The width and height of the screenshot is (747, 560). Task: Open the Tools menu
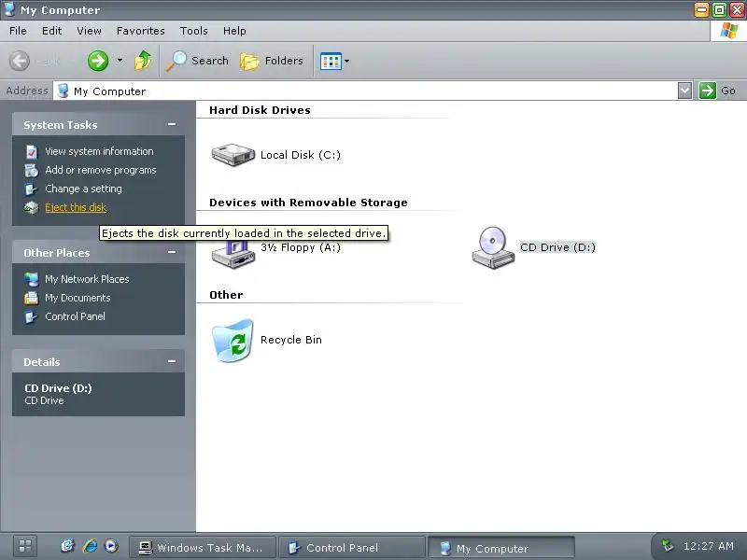point(194,31)
